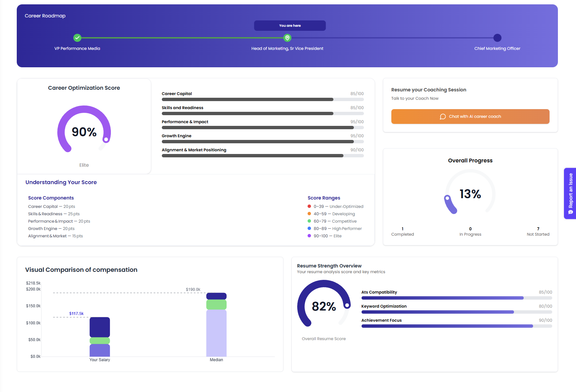The image size is (576, 392).
Task: Click the Understanding Your Score heading
Action: 61,182
